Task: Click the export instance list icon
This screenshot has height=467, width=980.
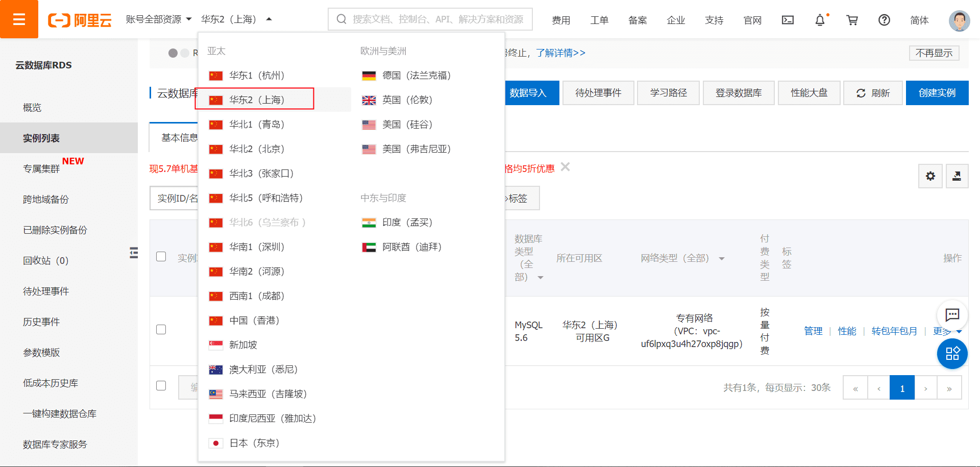Action: pyautogui.click(x=957, y=176)
